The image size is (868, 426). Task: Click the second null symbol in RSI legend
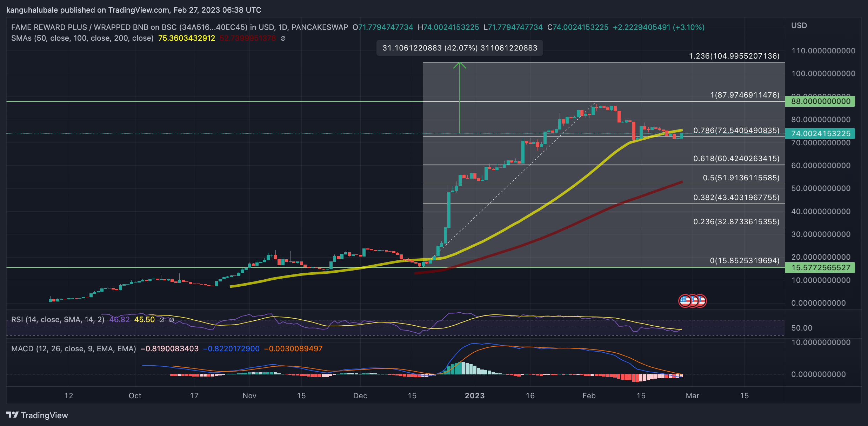tap(172, 320)
